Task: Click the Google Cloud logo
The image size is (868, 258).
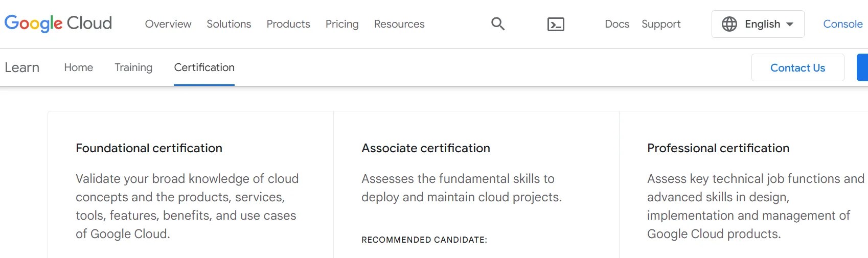Action: (x=58, y=24)
